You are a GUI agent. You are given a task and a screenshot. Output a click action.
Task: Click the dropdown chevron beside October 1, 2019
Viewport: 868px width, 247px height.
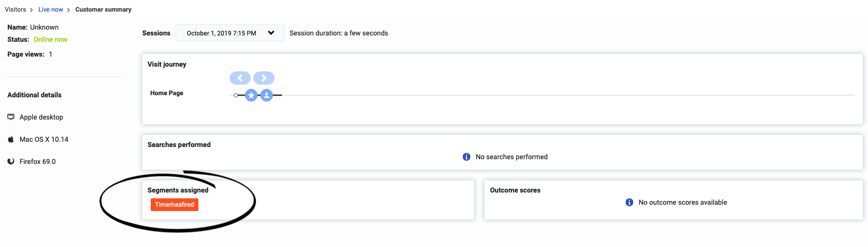pyautogui.click(x=271, y=33)
